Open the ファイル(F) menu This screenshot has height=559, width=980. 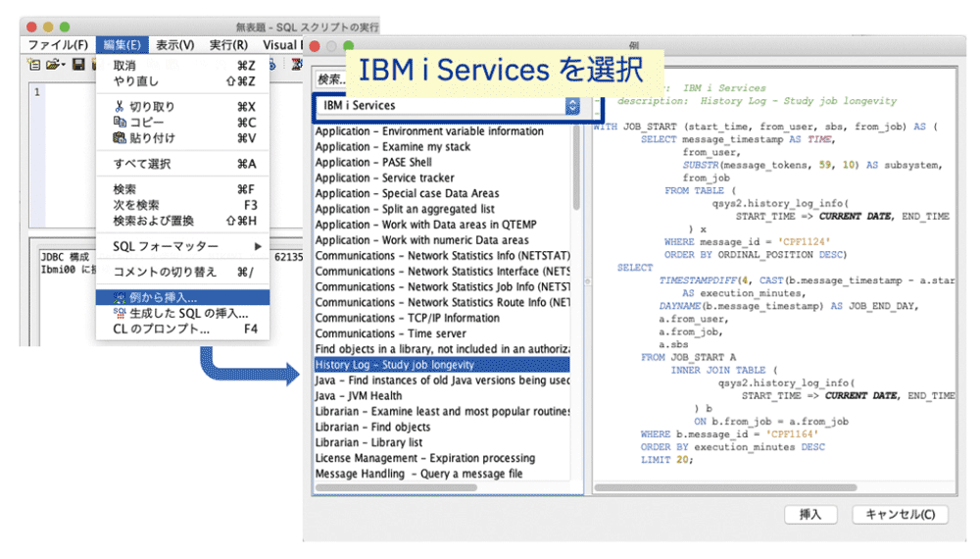coord(58,45)
